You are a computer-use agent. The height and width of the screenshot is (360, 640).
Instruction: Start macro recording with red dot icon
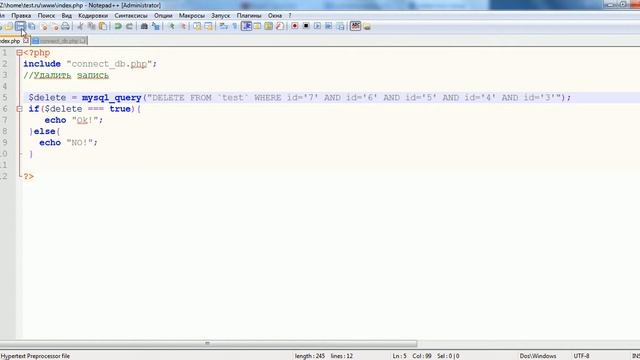(x=294, y=27)
